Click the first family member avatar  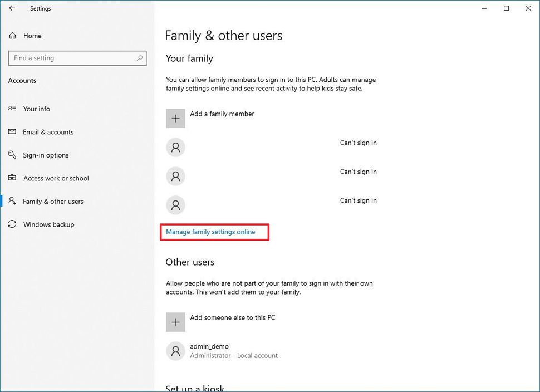tap(175, 148)
